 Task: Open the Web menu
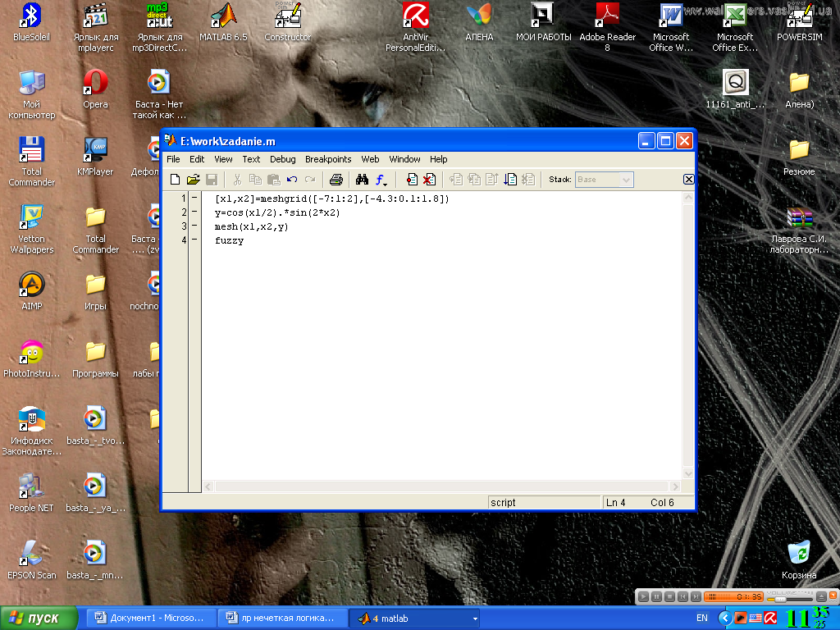pos(370,159)
